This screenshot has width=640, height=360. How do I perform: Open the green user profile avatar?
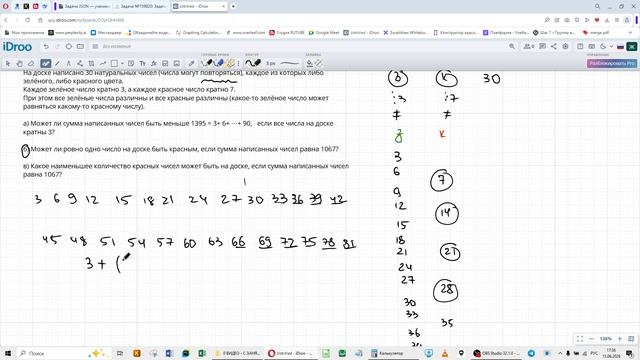point(631,47)
